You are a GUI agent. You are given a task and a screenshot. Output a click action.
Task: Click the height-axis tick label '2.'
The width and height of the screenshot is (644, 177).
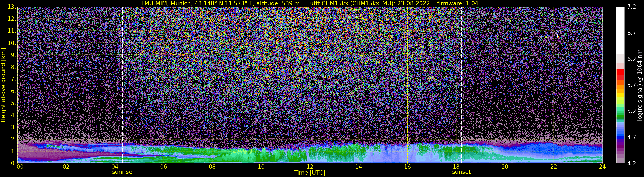13,139
